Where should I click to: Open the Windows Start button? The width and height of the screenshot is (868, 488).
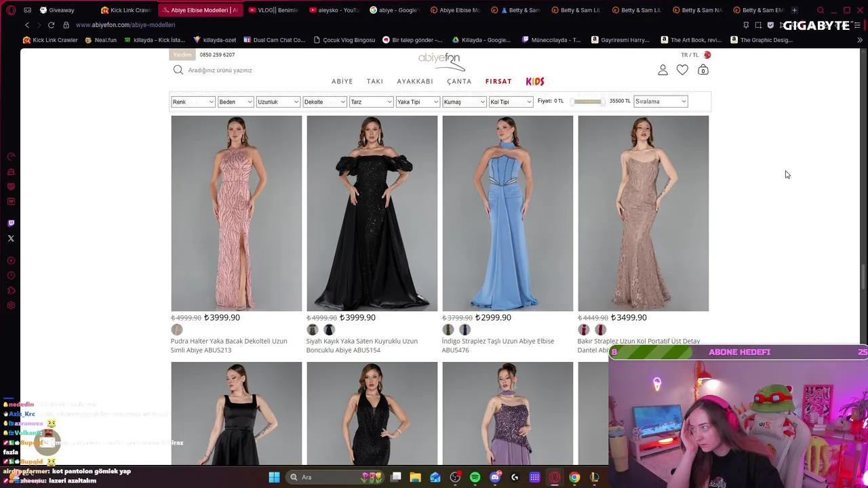tap(274, 477)
